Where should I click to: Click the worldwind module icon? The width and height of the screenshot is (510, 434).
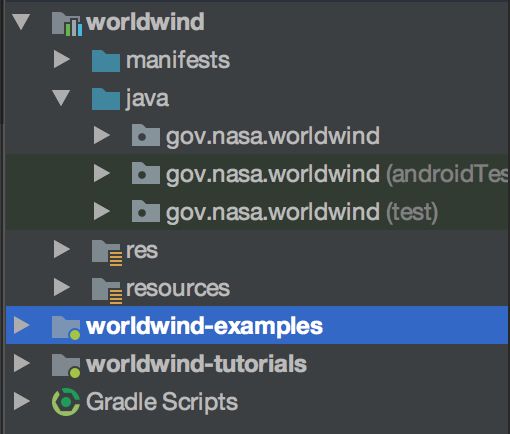[67, 24]
